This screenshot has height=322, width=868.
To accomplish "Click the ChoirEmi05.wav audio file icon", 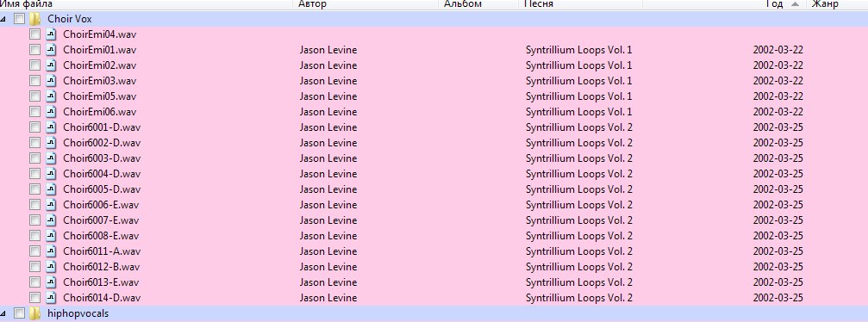I will click(x=51, y=96).
